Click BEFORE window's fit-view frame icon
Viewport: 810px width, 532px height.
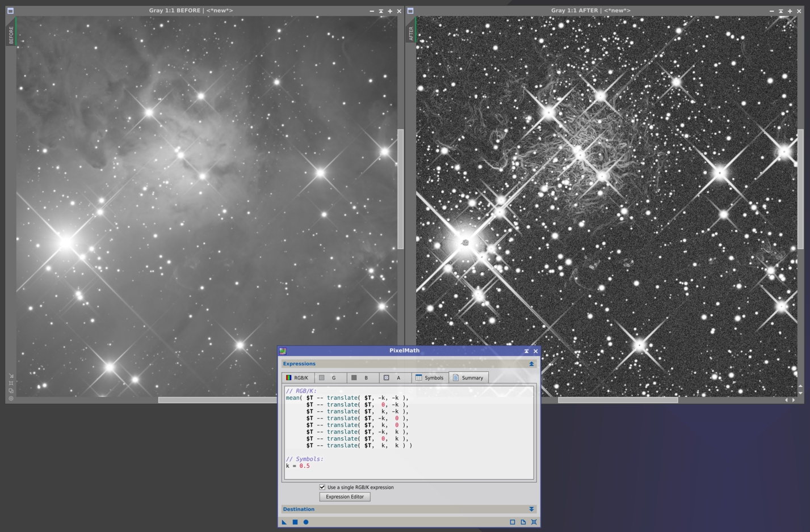[x=11, y=383]
